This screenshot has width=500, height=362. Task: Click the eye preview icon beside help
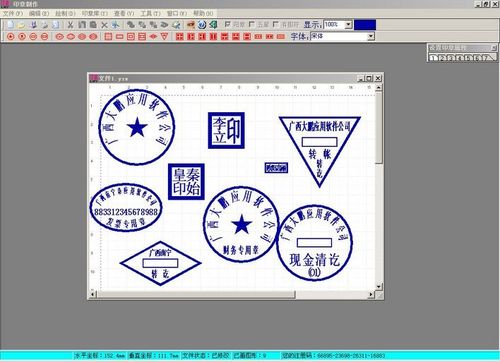190,25
